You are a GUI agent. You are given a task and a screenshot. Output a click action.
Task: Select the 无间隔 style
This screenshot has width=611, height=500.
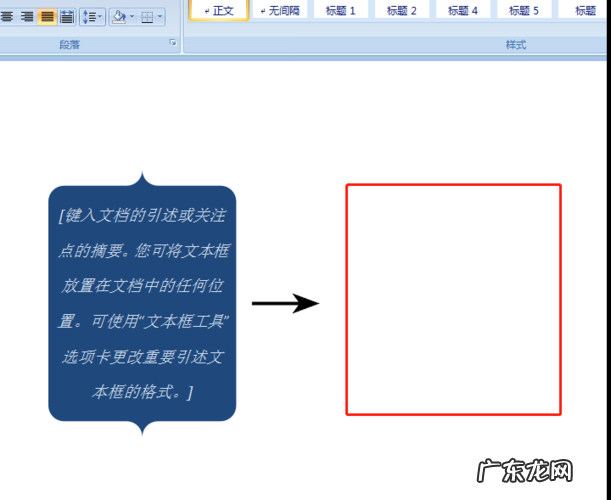click(279, 10)
